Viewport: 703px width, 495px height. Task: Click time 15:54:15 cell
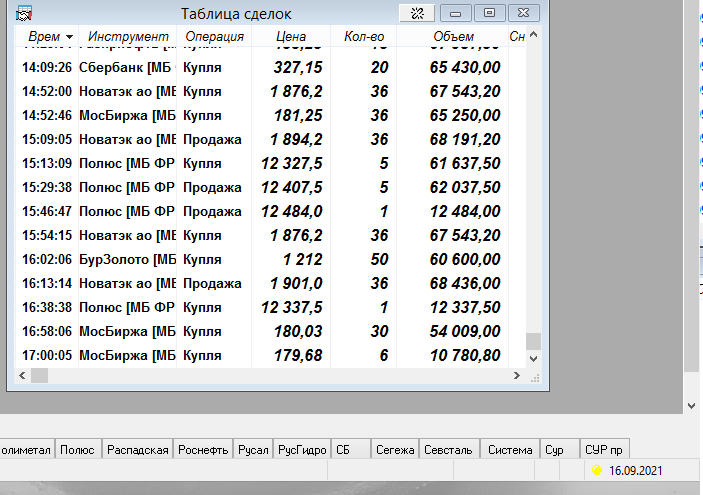tap(47, 235)
